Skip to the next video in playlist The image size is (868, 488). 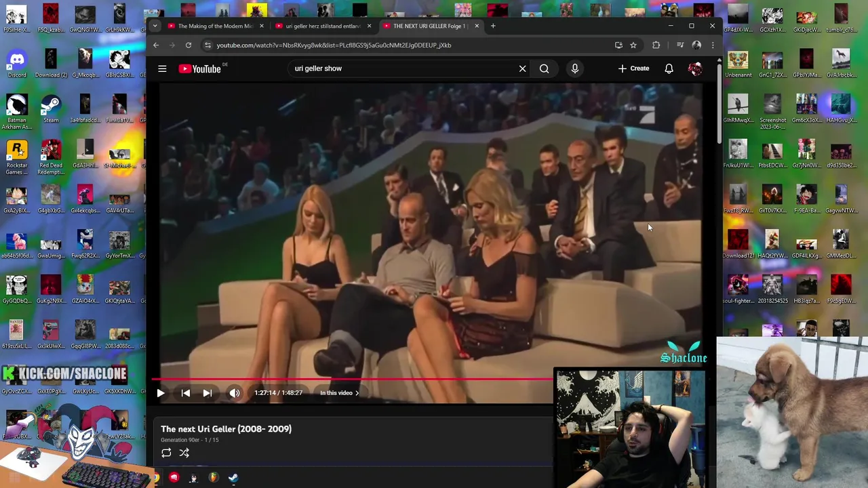(208, 392)
